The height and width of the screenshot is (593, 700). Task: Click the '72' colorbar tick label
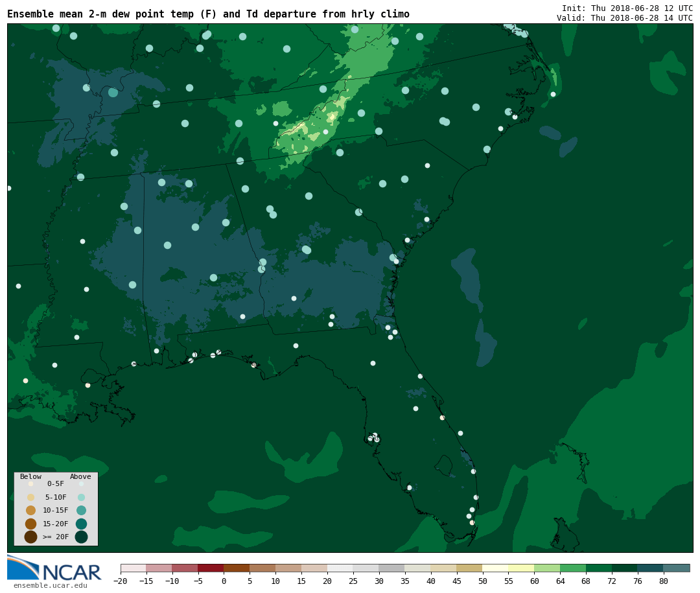tap(612, 581)
